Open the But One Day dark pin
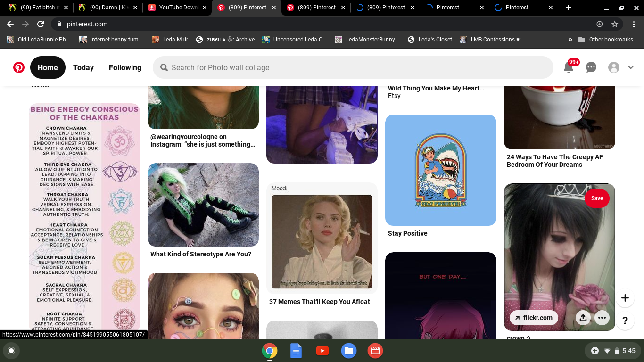Image resolution: width=644 pixels, height=362 pixels. pos(441,296)
